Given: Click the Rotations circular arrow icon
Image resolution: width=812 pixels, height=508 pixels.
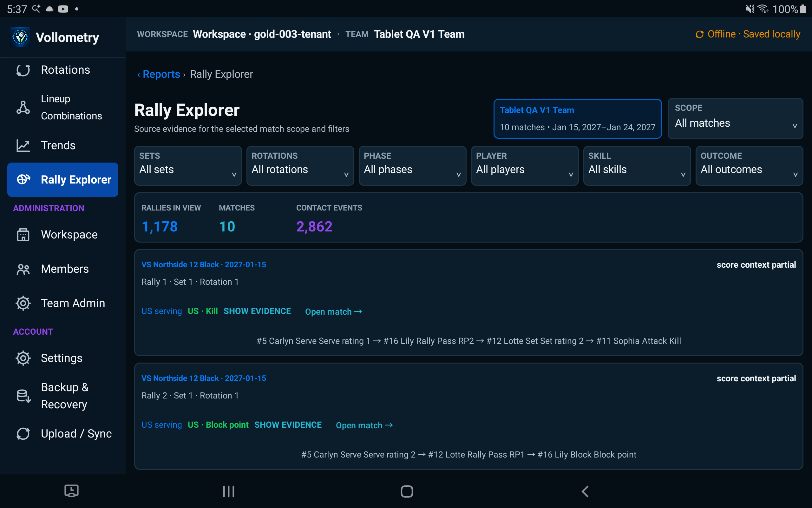Looking at the screenshot, I should tap(23, 70).
